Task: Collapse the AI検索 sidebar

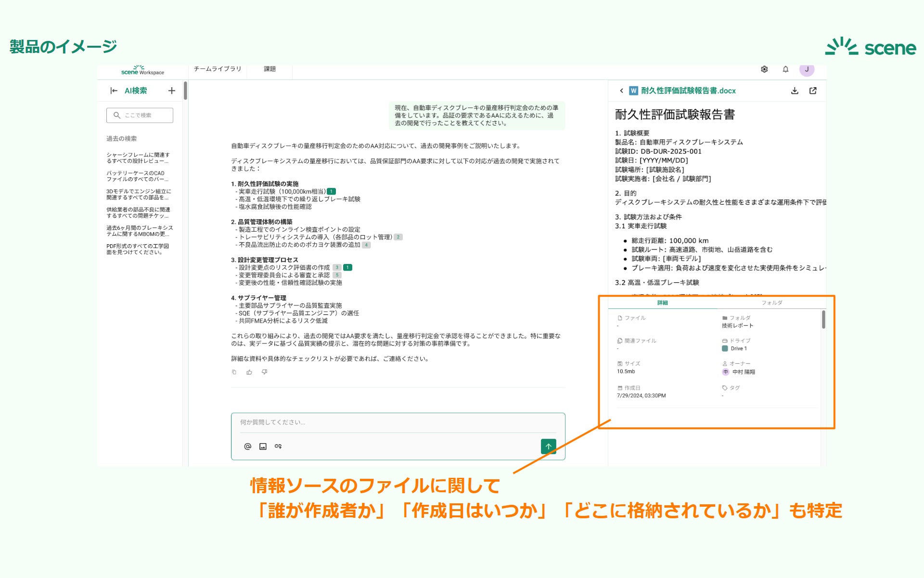Action: point(114,91)
